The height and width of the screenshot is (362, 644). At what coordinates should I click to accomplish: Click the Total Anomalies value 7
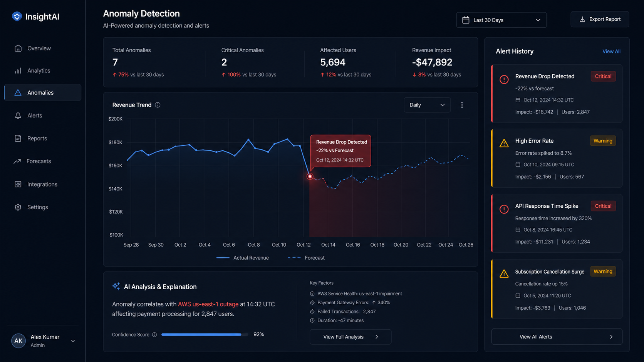(115, 62)
